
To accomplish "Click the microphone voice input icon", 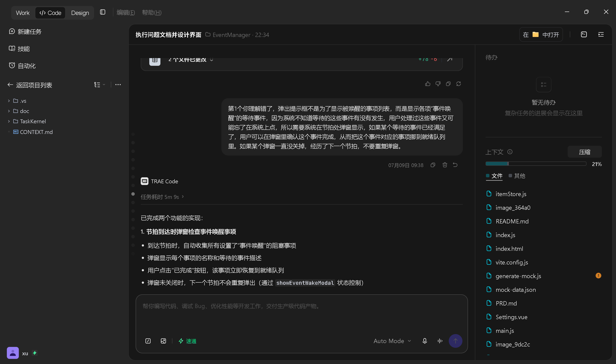I will (x=425, y=341).
